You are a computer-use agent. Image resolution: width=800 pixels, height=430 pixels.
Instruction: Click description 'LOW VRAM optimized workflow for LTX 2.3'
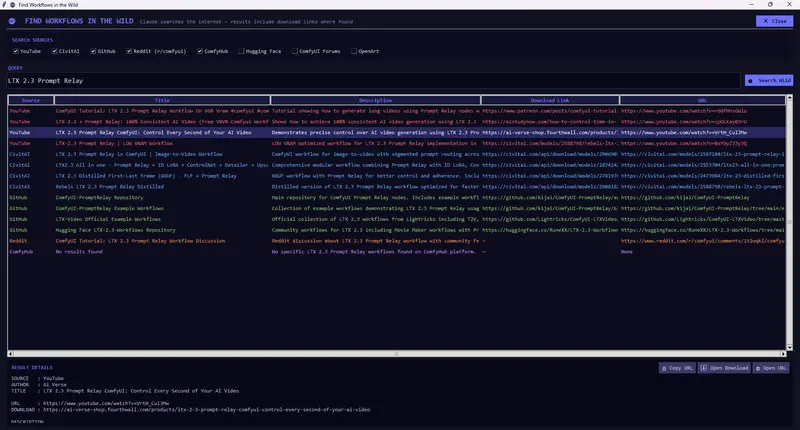(375, 143)
